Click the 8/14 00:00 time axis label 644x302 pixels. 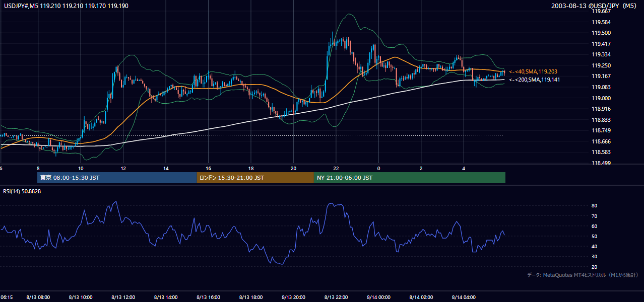pos(378,297)
